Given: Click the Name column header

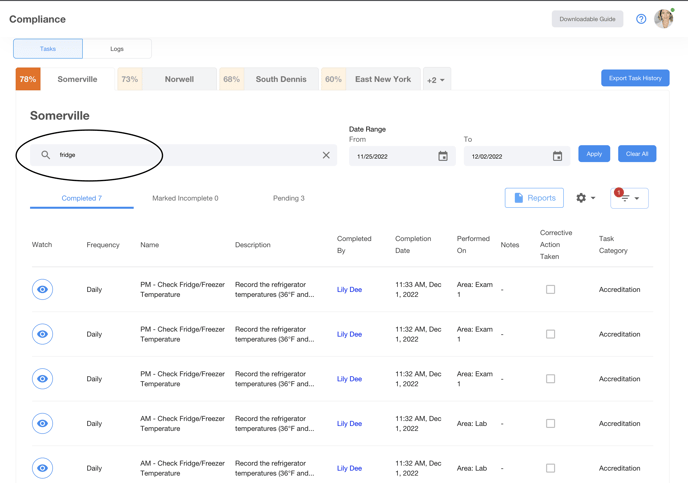Looking at the screenshot, I should tap(150, 245).
